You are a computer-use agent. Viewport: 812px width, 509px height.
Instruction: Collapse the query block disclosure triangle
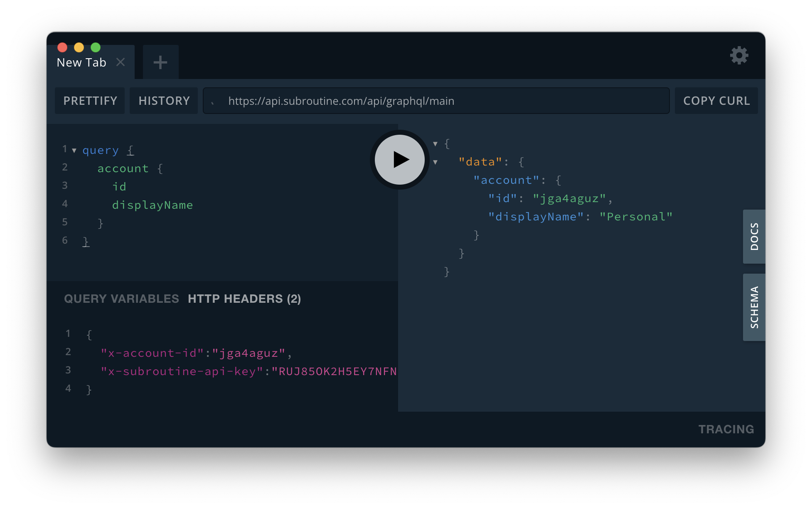74,151
